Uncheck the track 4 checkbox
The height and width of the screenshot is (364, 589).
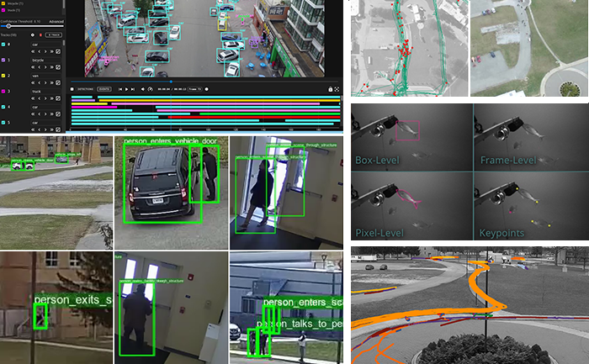pyautogui.click(x=3, y=107)
